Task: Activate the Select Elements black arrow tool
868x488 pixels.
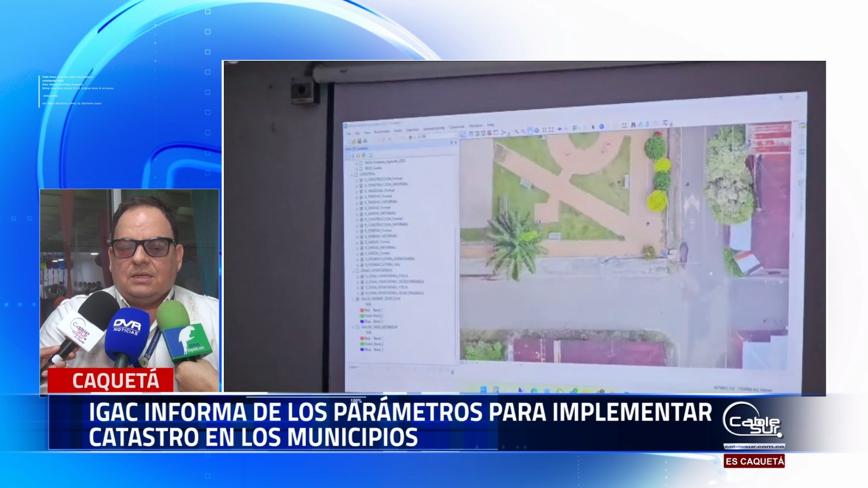Action: (593, 127)
